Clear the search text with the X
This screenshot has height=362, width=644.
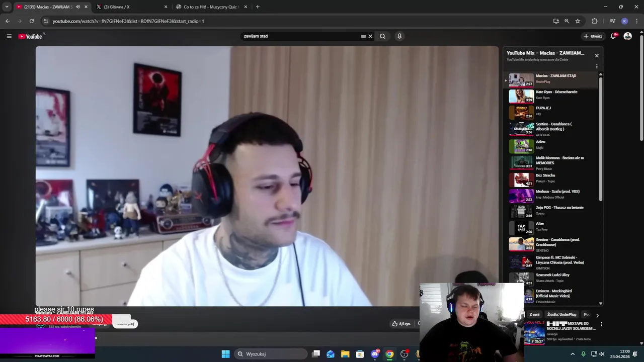tap(370, 36)
